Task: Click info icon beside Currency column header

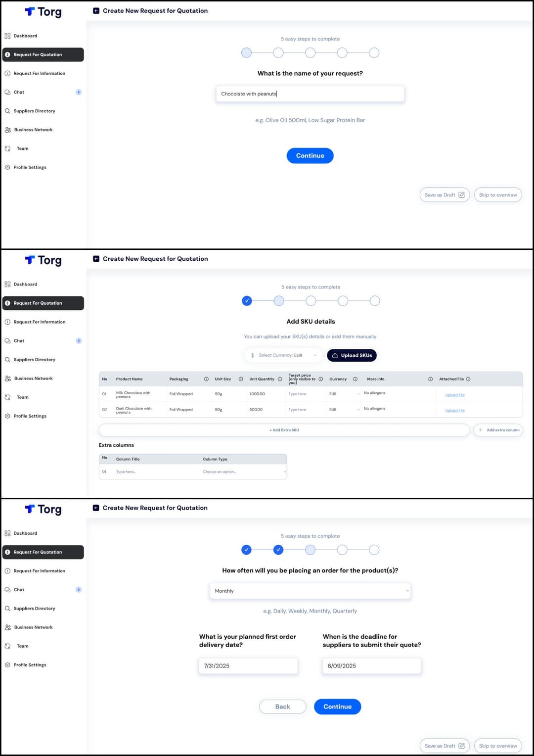Action: pos(355,379)
